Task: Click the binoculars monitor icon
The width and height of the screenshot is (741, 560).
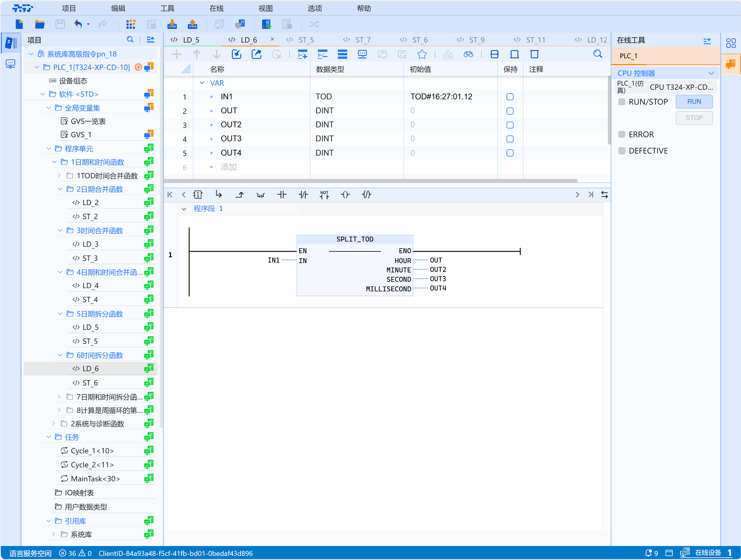Action: [468, 54]
